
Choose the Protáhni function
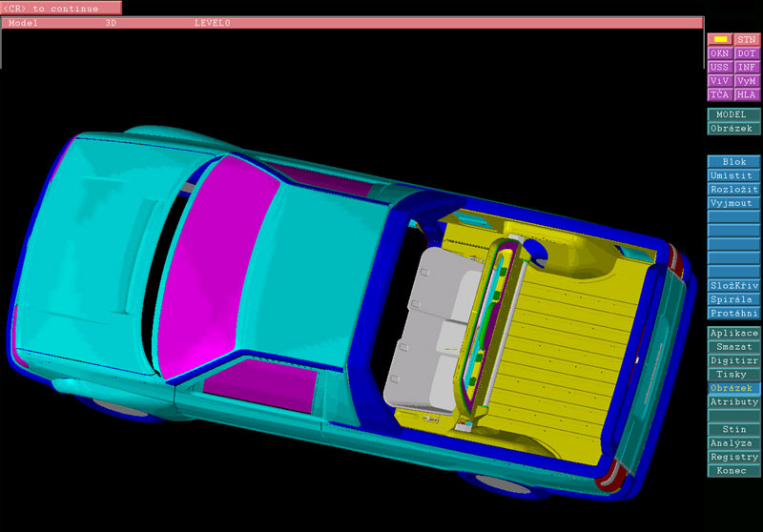click(x=733, y=313)
